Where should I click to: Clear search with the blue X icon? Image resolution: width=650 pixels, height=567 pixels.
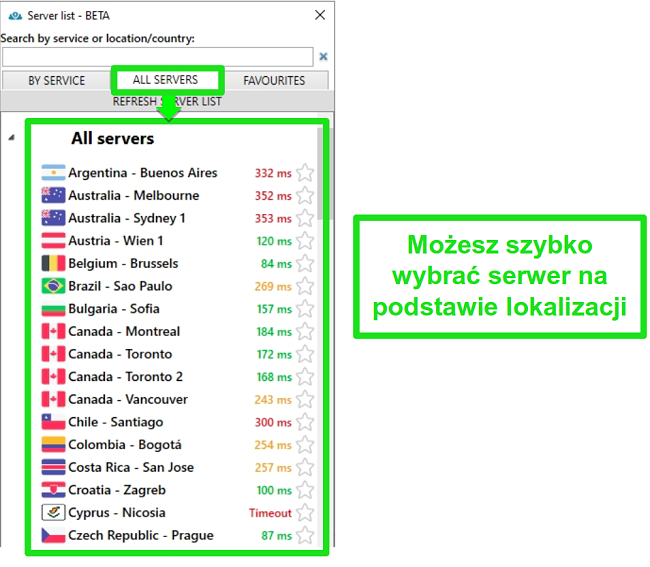click(323, 57)
